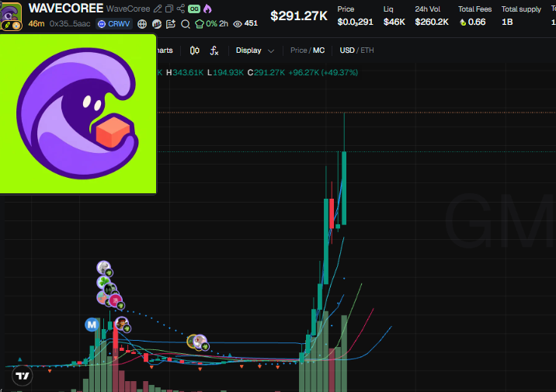Open the fx indicators icon
The image size is (556, 392).
pyautogui.click(x=214, y=50)
